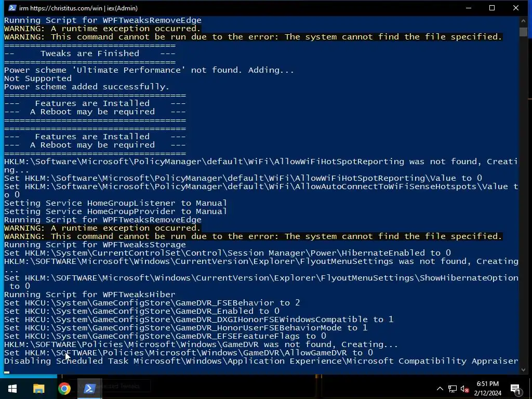Click 'GameDVR_HonorUserFSEBehaviorMode to 1' line

tap(185, 328)
